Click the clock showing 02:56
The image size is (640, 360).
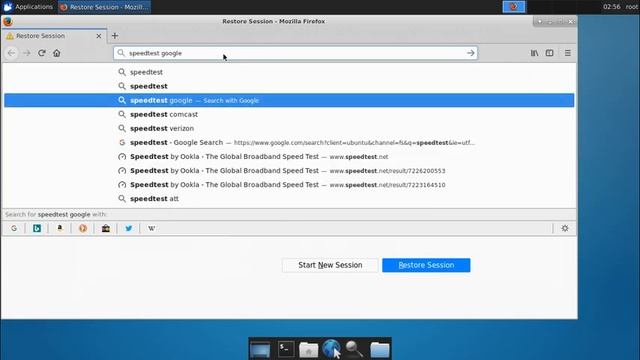pyautogui.click(x=611, y=7)
